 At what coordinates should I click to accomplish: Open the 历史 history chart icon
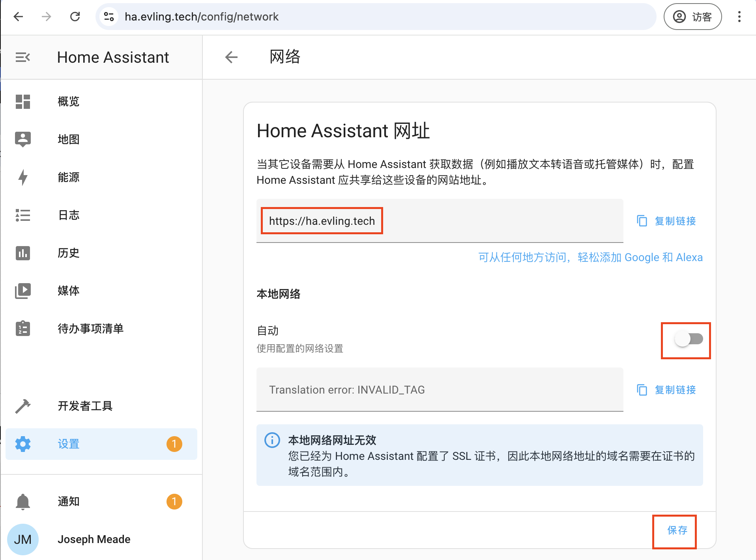23,253
